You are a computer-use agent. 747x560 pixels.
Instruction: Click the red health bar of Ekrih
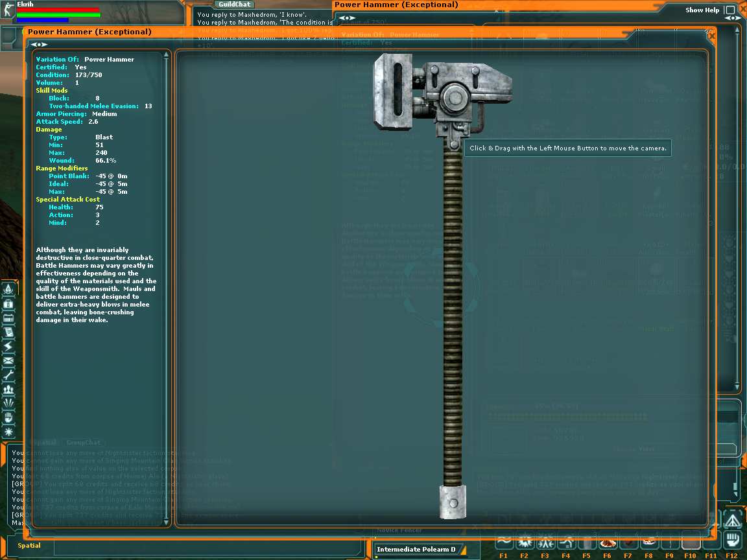58,10
